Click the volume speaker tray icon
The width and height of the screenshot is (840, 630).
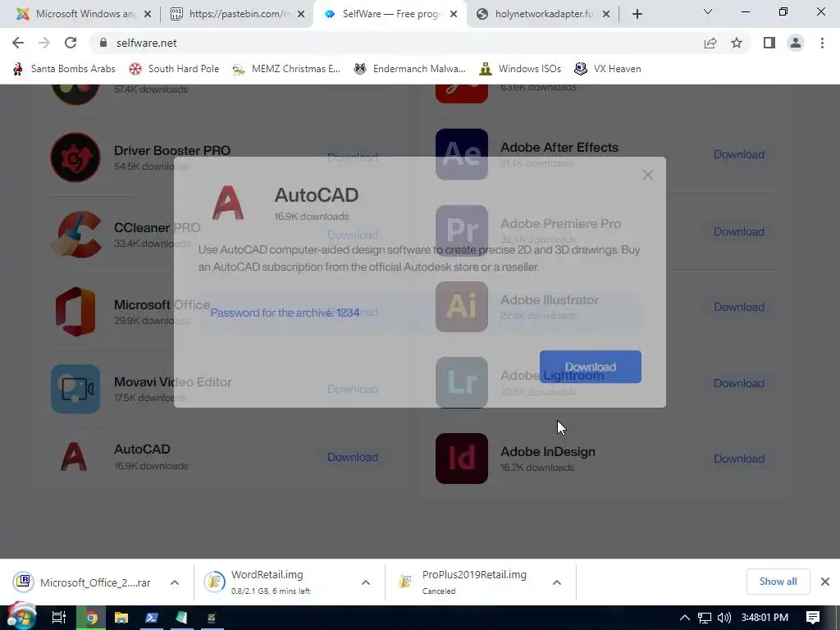724,618
